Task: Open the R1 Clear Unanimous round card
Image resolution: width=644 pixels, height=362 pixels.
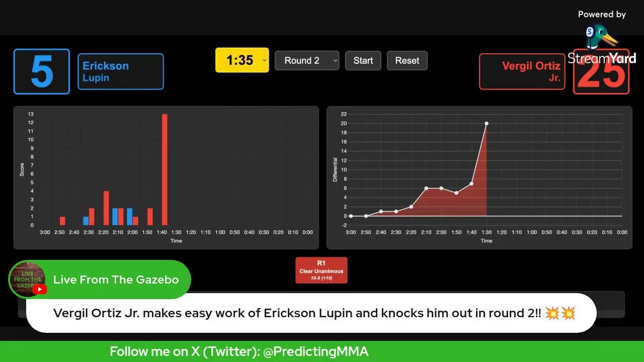Action: [321, 270]
